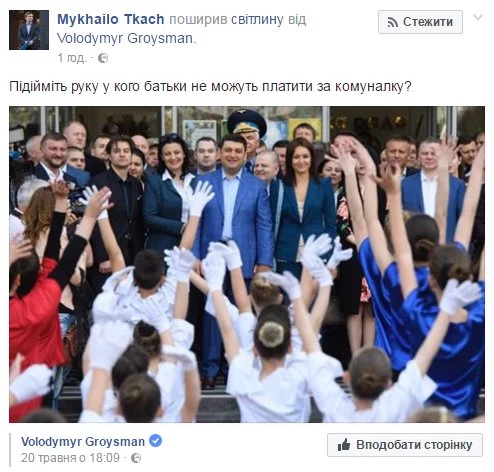Screen dimensions: 494x472
Task: Click the globe privacy icon beside 1 год.
Action: [x=103, y=58]
